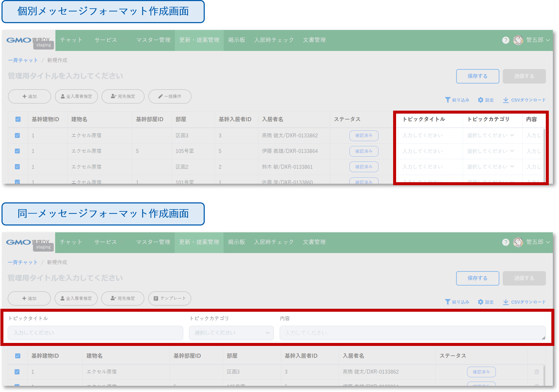Click 全入居者指定 on 個別メッセージ screen

click(x=76, y=96)
